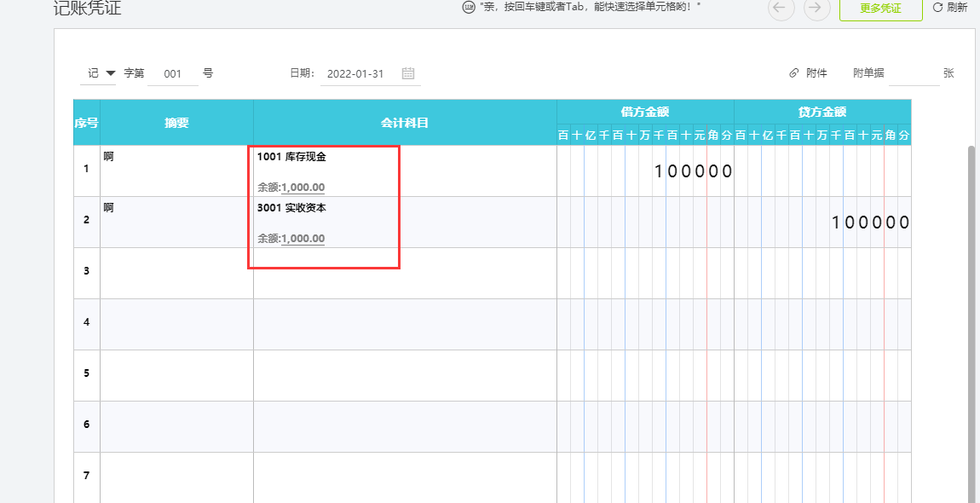Click the account cell in row 4
The height and width of the screenshot is (503, 980).
pos(405,325)
